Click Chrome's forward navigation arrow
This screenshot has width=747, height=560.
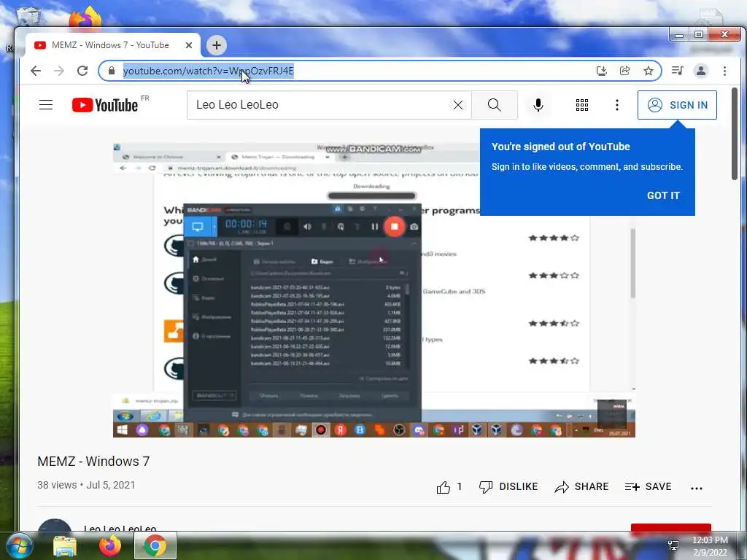[x=59, y=71]
